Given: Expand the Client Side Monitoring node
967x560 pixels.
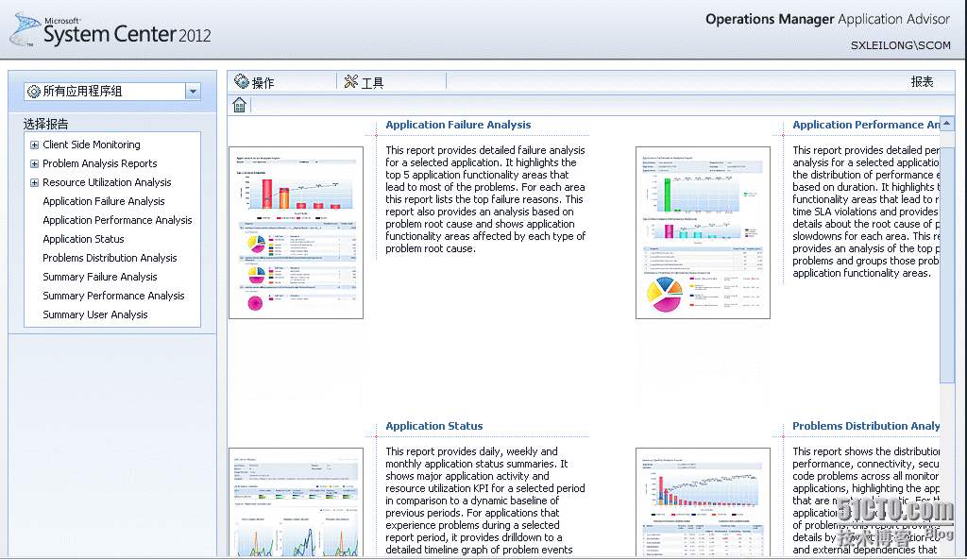Looking at the screenshot, I should pos(35,144).
